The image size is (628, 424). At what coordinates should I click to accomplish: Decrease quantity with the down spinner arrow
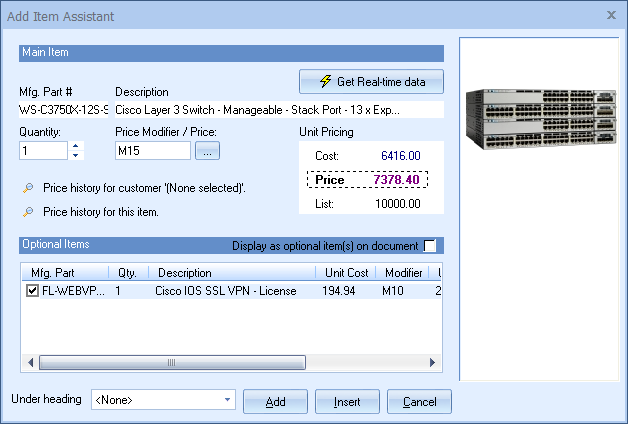coord(76,155)
